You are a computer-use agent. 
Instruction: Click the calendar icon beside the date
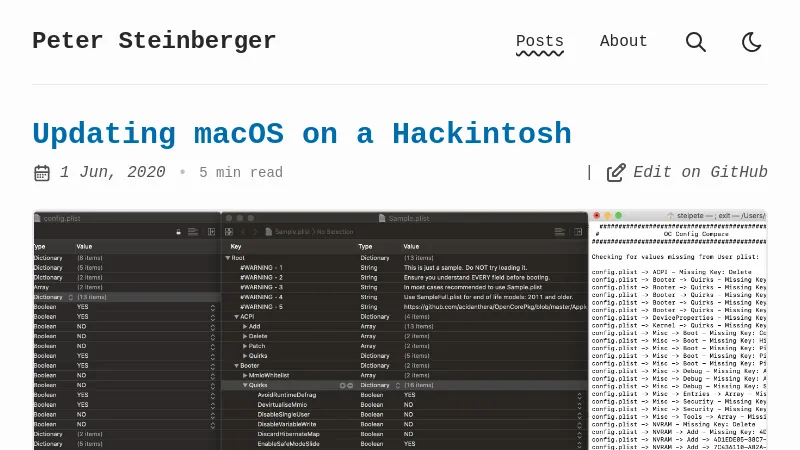42,173
